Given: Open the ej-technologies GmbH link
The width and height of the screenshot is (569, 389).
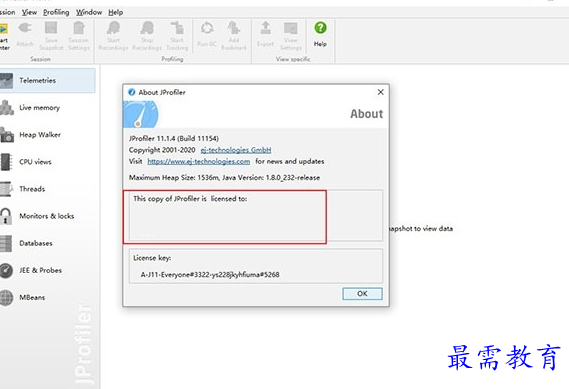Looking at the screenshot, I should coord(236,150).
